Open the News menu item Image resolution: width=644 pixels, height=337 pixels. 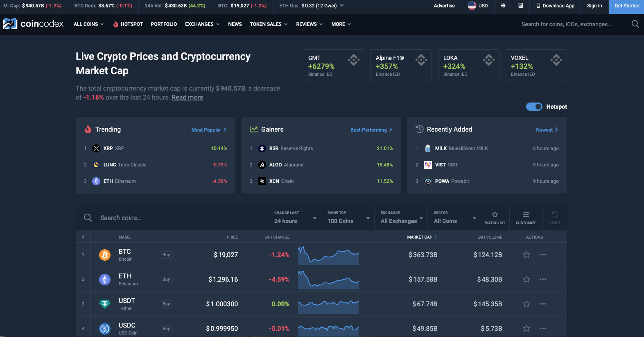pyautogui.click(x=235, y=24)
